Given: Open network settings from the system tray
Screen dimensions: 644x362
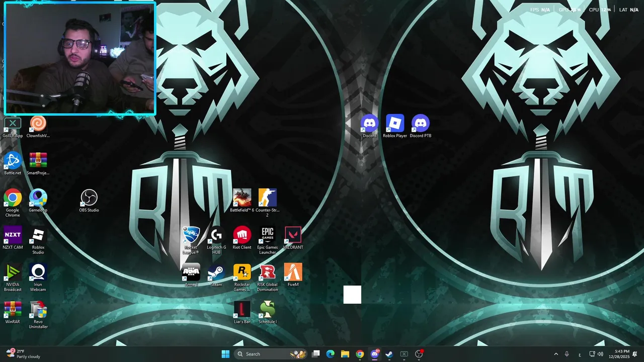Looking at the screenshot, I should pyautogui.click(x=592, y=354).
